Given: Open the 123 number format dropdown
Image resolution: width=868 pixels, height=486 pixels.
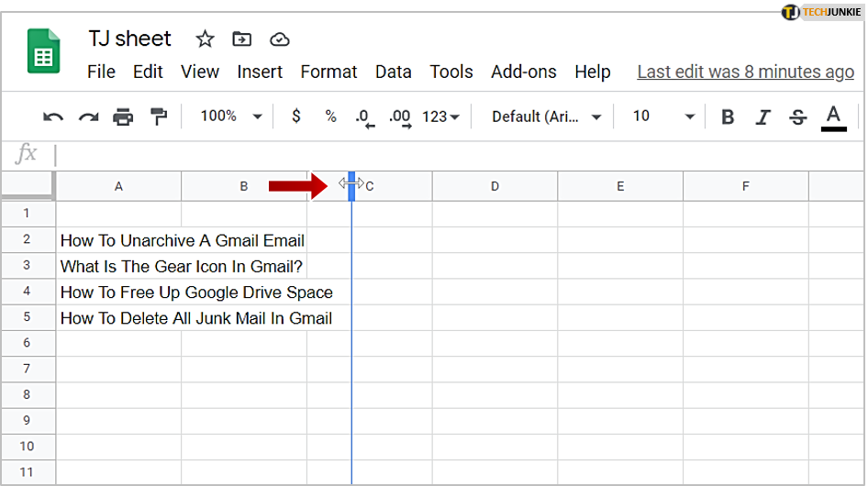Looking at the screenshot, I should click(440, 116).
